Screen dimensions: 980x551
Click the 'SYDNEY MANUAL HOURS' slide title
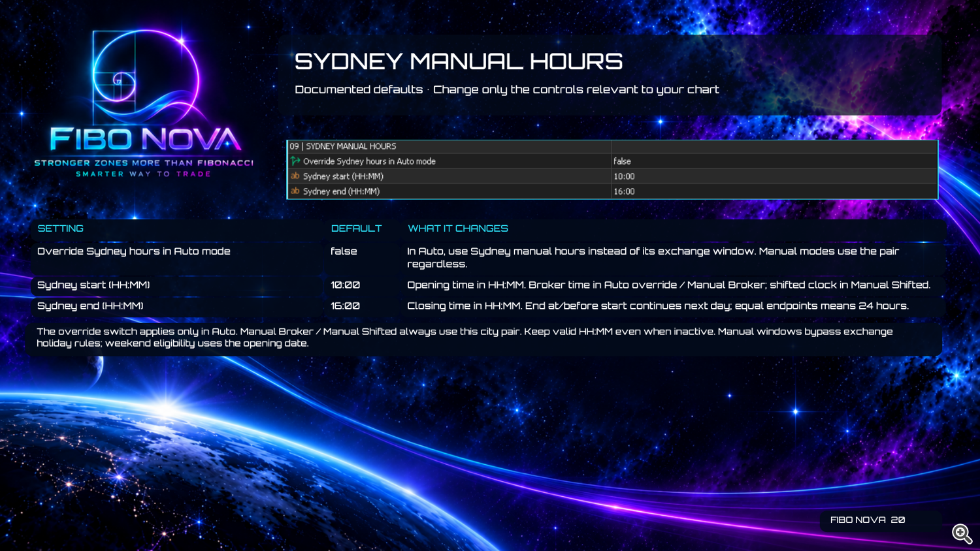click(459, 61)
